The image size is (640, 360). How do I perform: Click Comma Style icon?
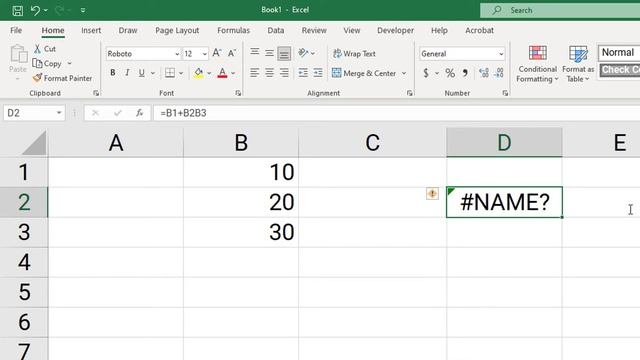(x=465, y=73)
